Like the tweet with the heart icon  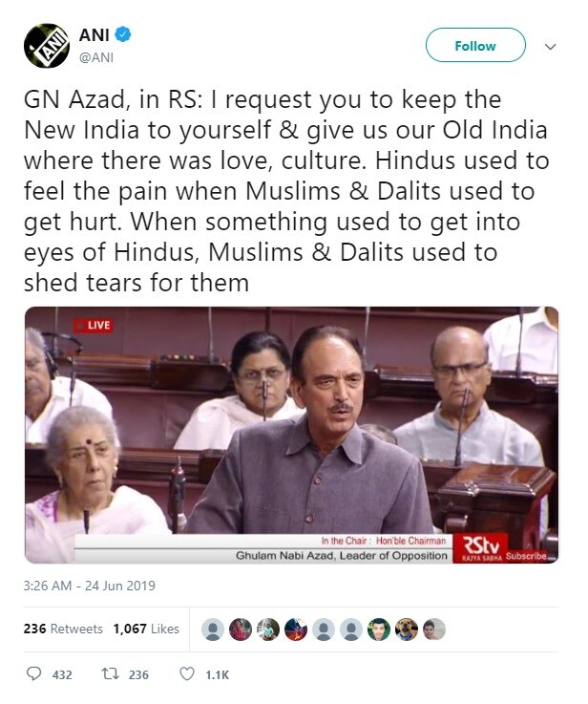coord(187,674)
